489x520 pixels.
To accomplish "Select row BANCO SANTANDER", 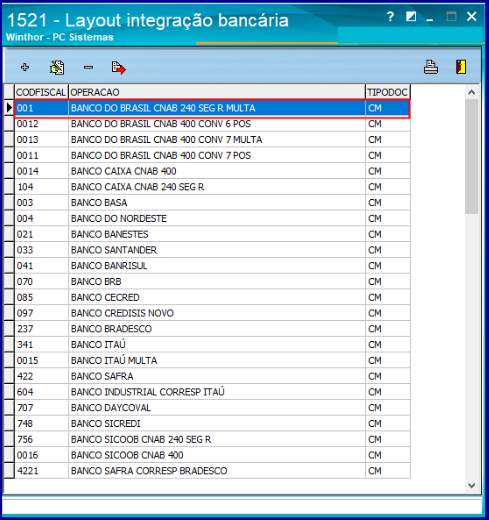I will [x=212, y=250].
